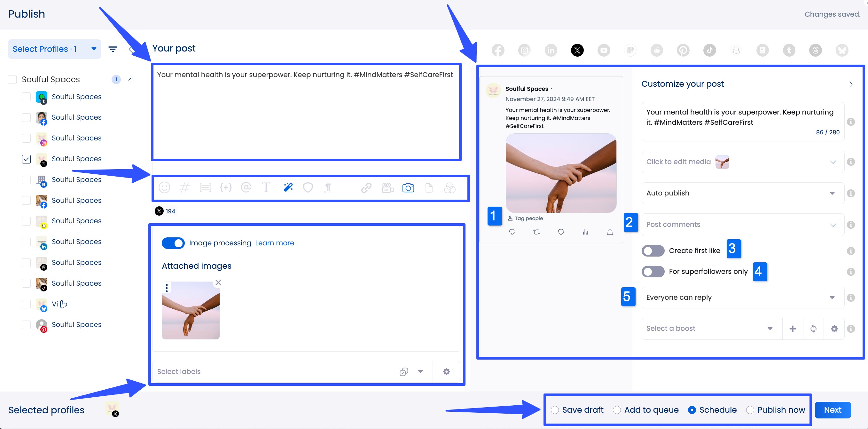Attach a video using the camcorder icon
Screen dimensions: 868x429
(x=387, y=188)
